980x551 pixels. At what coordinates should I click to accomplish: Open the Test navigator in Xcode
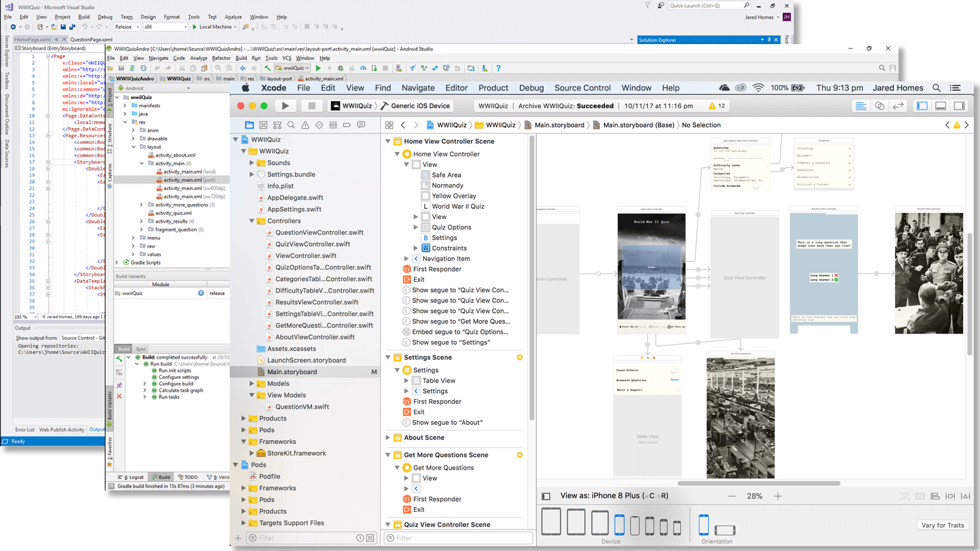click(319, 125)
